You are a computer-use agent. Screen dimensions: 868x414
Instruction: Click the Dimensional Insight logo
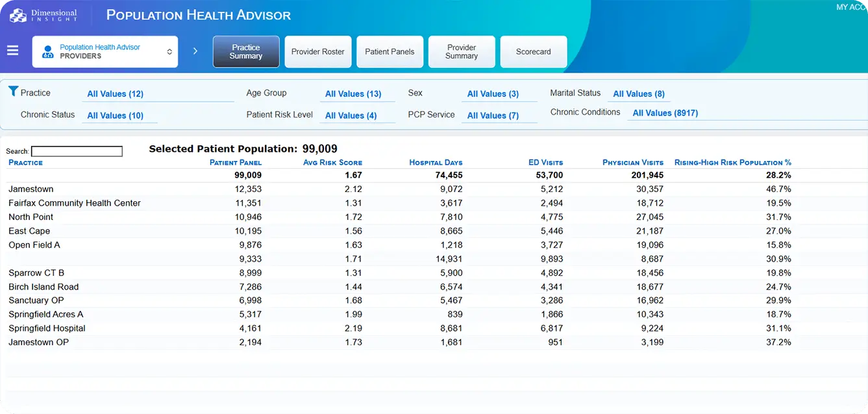(43, 15)
